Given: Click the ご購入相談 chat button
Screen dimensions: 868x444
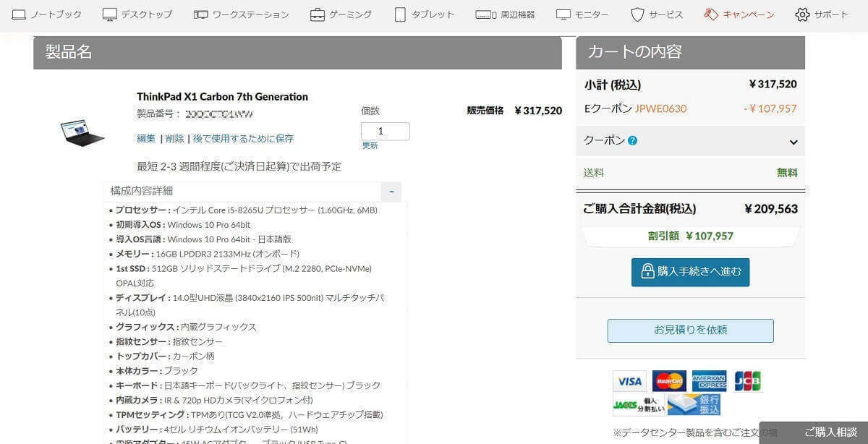Looking at the screenshot, I should tap(813, 432).
